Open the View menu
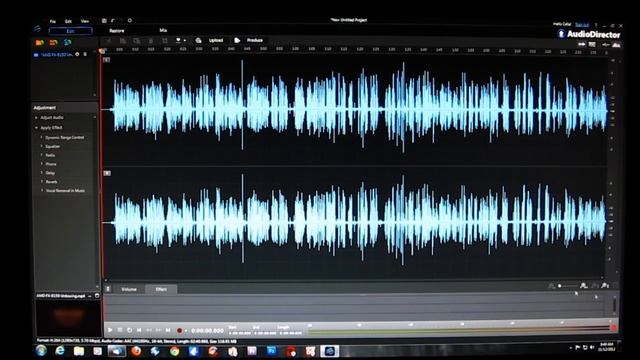Screen dimensions: 640x360 (x=85, y=21)
